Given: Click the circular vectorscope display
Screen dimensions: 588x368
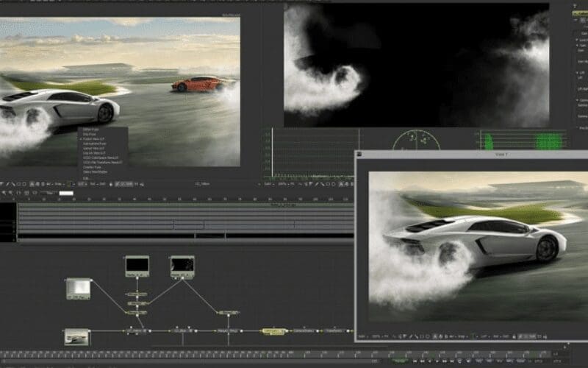Looking at the screenshot, I should click(416, 140).
